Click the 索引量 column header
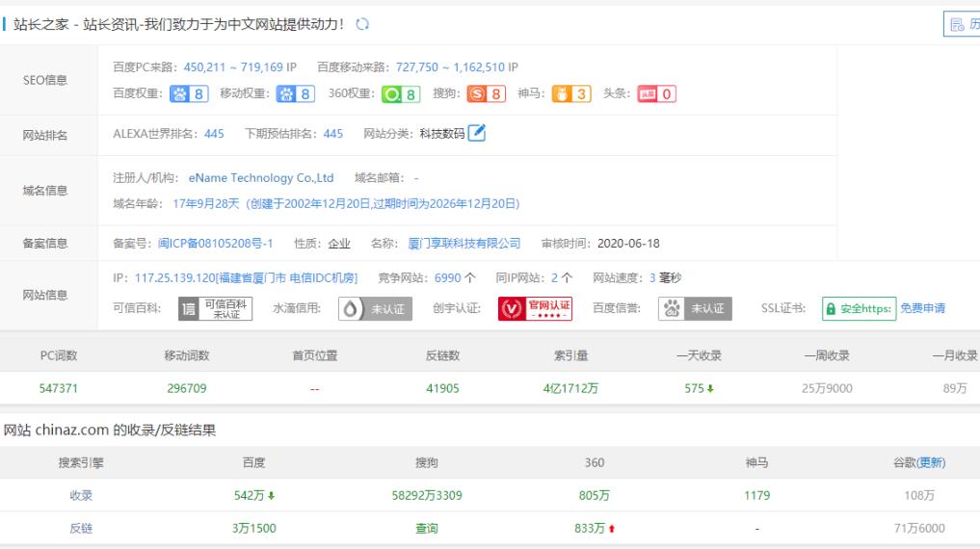This screenshot has width=980, height=549. 570,355
